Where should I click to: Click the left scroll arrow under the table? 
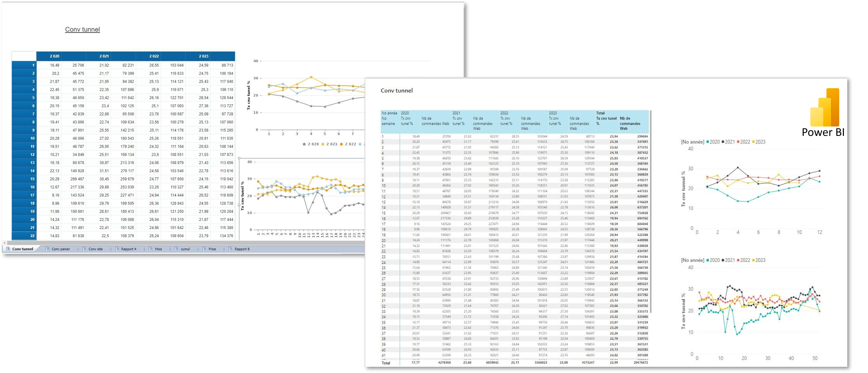tap(4, 243)
